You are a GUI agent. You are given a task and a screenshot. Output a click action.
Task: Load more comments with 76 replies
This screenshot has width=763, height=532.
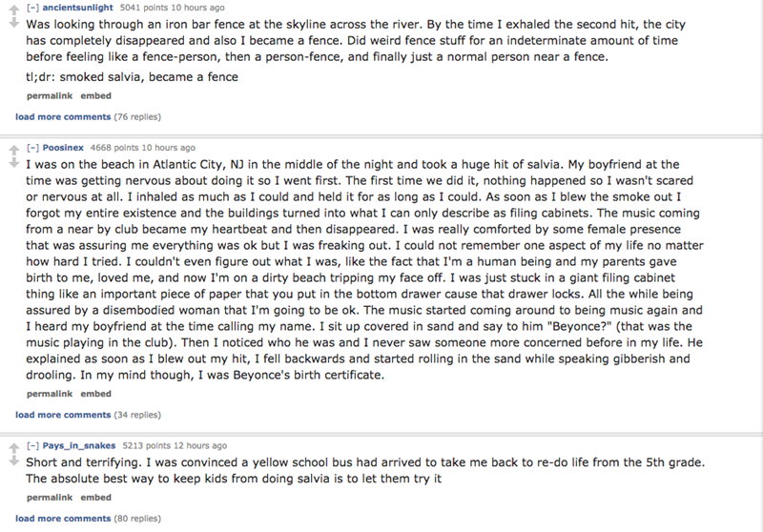tap(62, 118)
